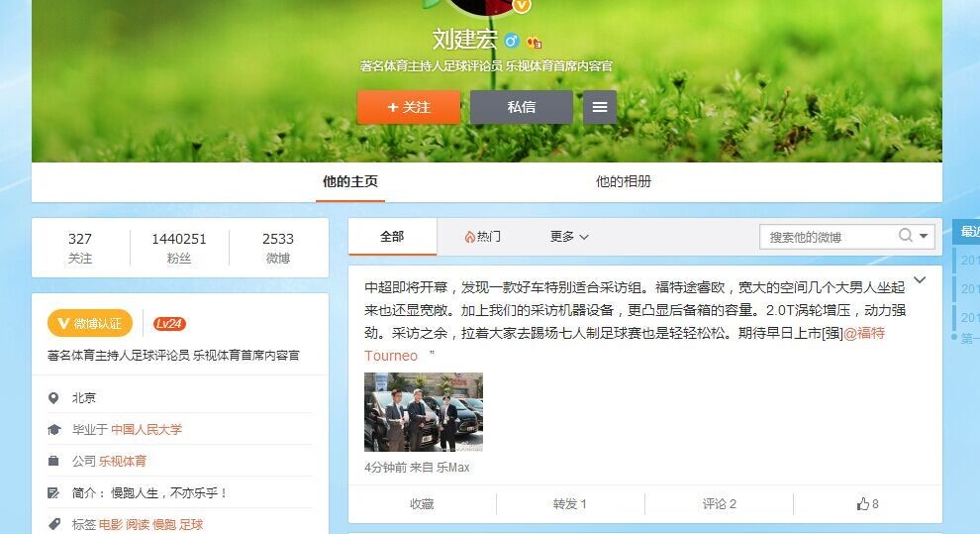Click the location pin icon beside 北京

coord(53,397)
